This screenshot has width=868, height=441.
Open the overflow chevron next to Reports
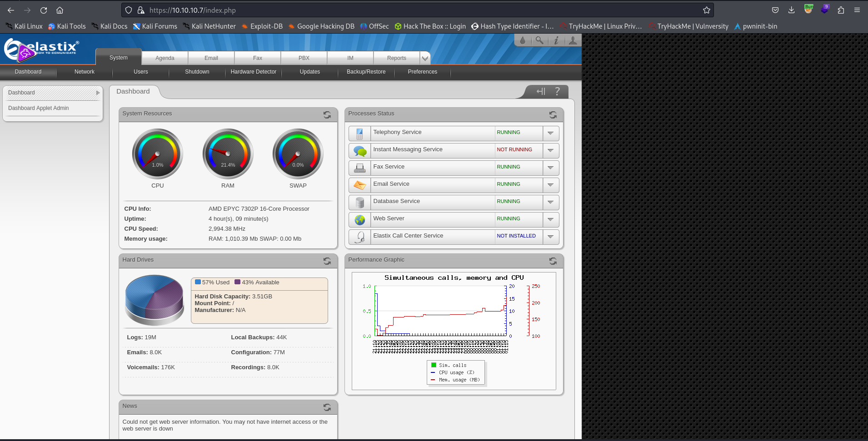click(x=424, y=58)
